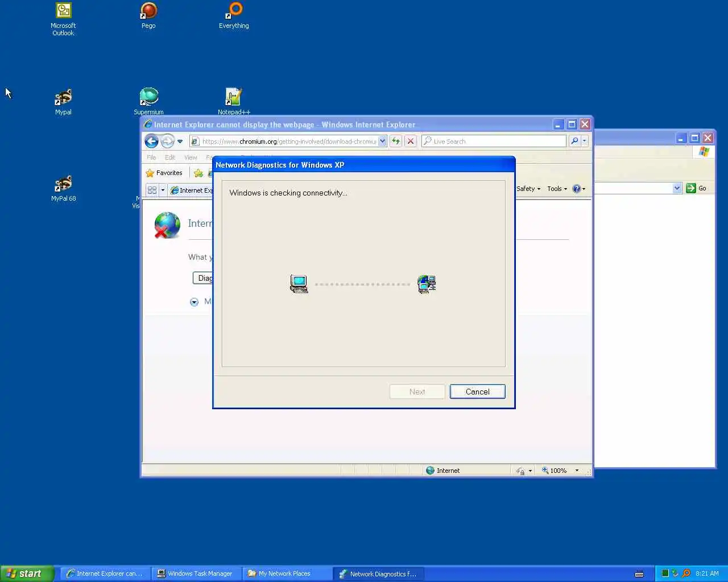728x582 pixels.
Task: Open IE recent pages dropdown arrow
Action: (180, 142)
